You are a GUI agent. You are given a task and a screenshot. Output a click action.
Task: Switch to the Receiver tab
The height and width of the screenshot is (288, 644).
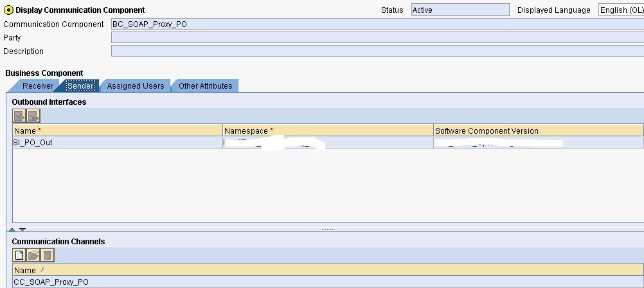37,86
